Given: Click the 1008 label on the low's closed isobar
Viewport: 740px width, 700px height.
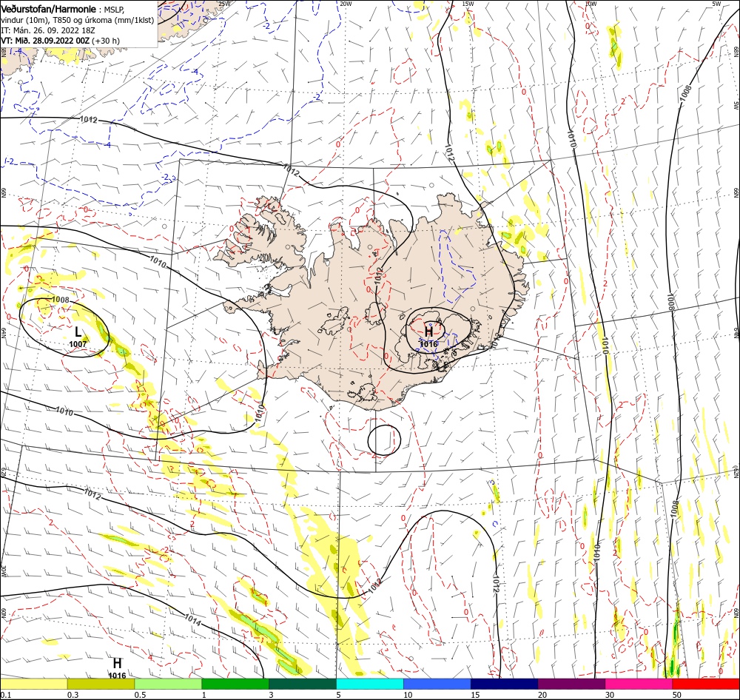Looking at the screenshot, I should (61, 300).
